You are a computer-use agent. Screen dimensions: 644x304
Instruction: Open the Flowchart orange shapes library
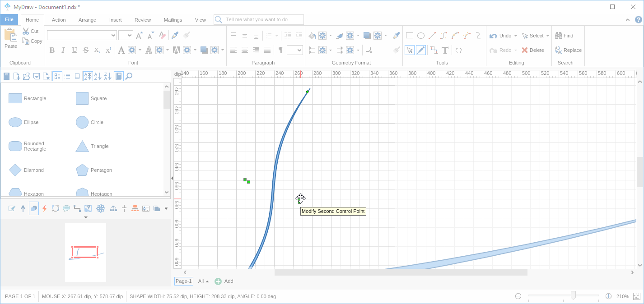coord(135,208)
